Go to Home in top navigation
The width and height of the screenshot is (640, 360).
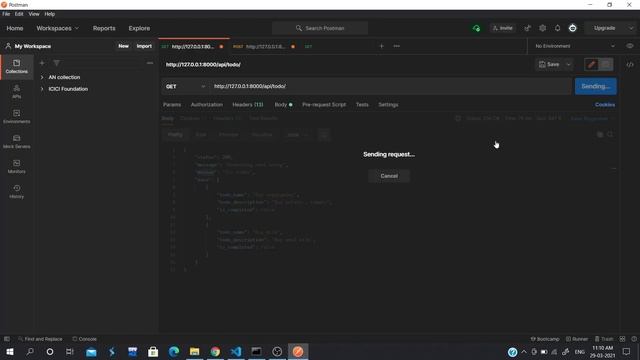coord(15,28)
